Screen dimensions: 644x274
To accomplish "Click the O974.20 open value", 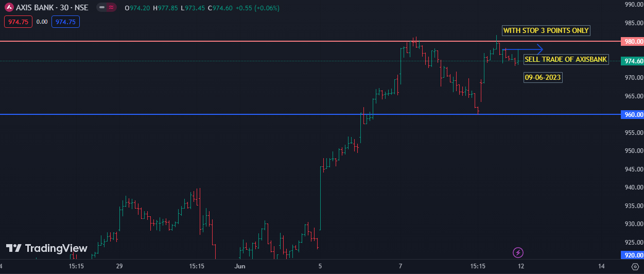I will coord(137,8).
